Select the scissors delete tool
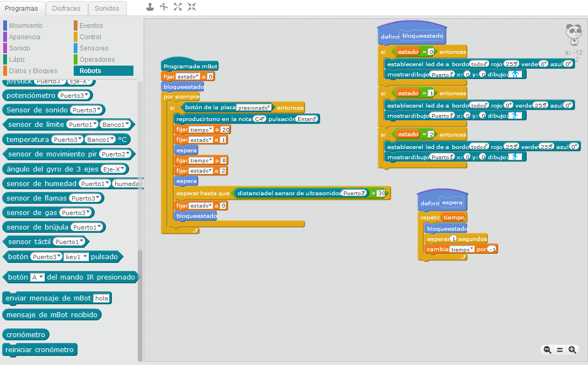This screenshot has height=365, width=588. pyautogui.click(x=164, y=7)
